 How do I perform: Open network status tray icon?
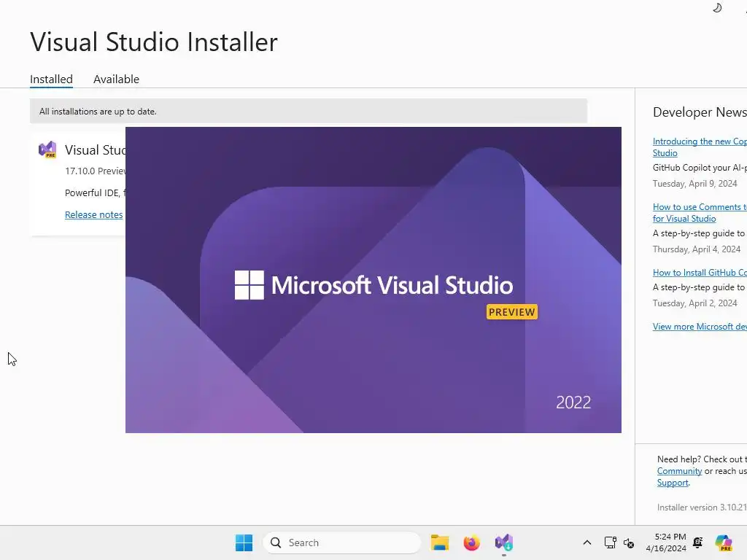610,542
